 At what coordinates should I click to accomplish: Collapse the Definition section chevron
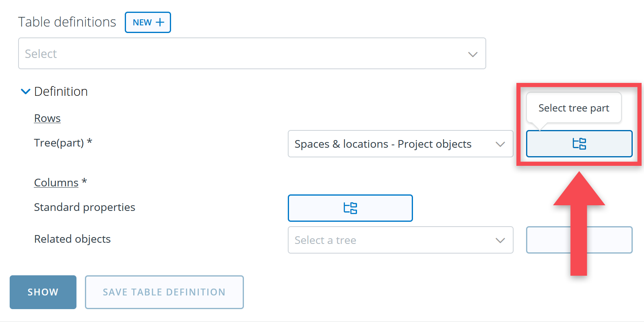pyautogui.click(x=25, y=92)
